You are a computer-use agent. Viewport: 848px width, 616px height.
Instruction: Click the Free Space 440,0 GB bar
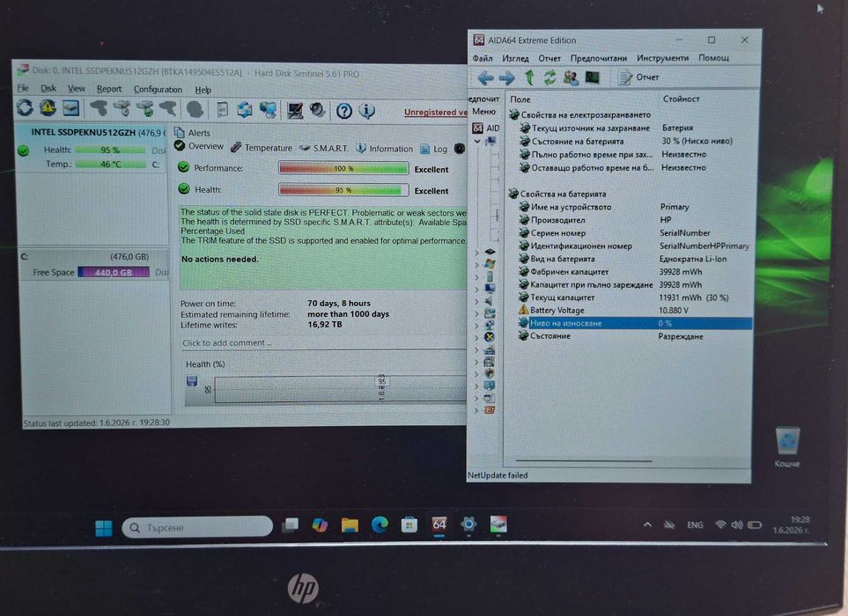click(x=114, y=272)
